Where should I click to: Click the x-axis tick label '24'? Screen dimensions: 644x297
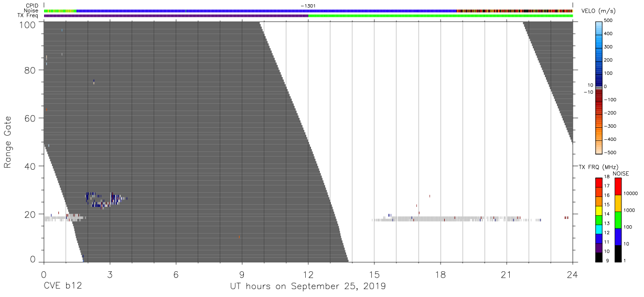572,274
